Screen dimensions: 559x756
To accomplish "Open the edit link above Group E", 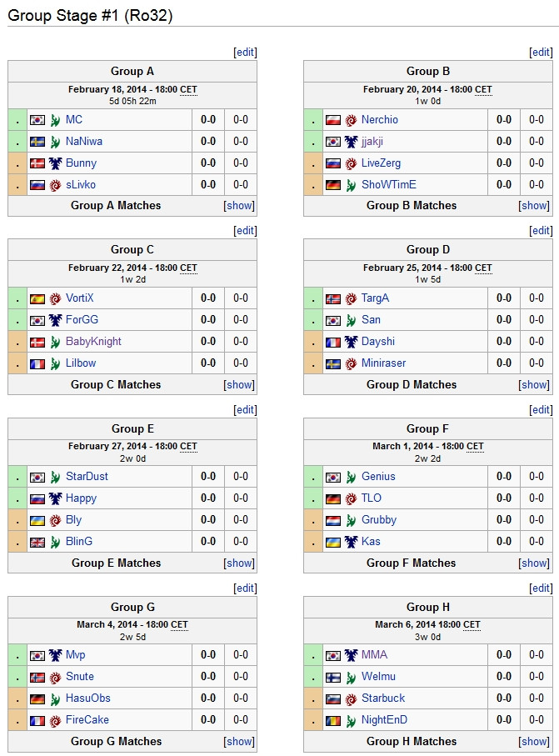I will point(245,410).
